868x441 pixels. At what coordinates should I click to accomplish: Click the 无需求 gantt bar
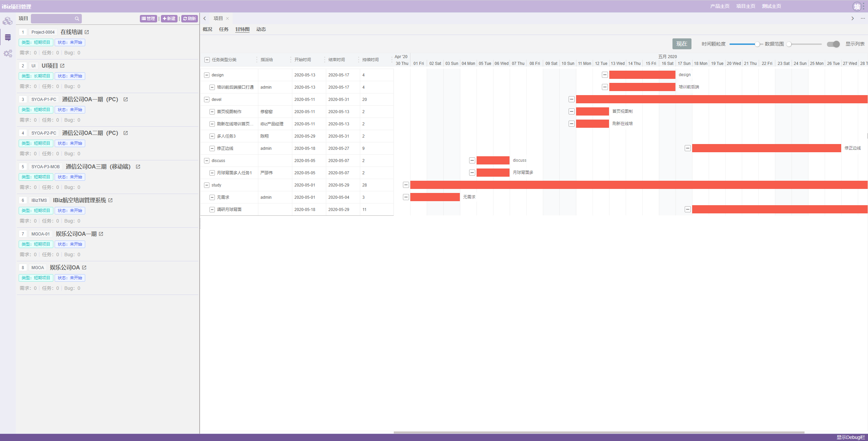[x=435, y=197]
